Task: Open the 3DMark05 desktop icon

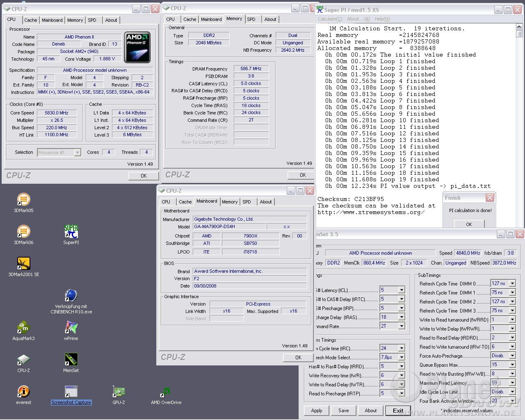Action: [23, 200]
